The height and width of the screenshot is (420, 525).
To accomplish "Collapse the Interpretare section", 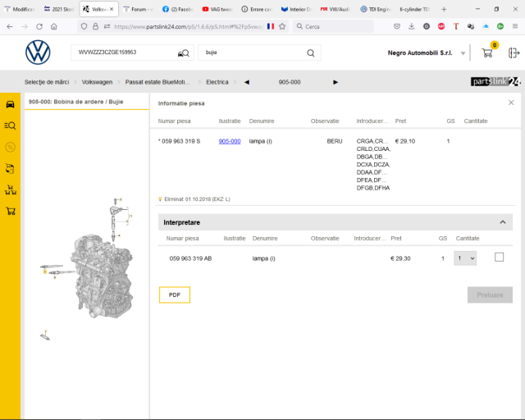I will 502,222.
